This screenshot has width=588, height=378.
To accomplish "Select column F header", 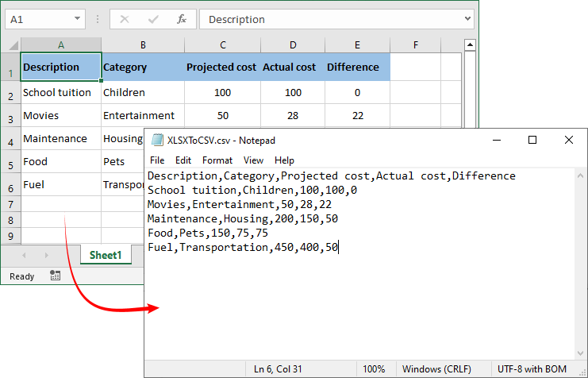I will 416,45.
